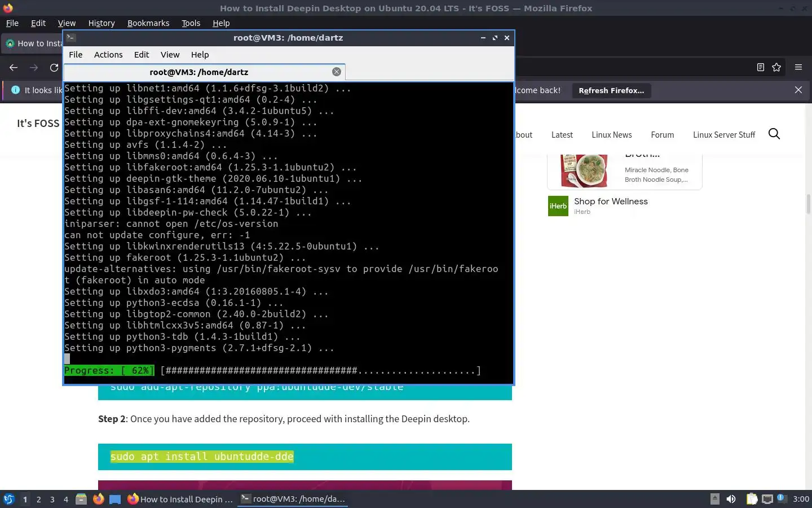Select the root@VM3: /home/dartz terminal tab
This screenshot has height=508, width=812.
tap(204, 72)
